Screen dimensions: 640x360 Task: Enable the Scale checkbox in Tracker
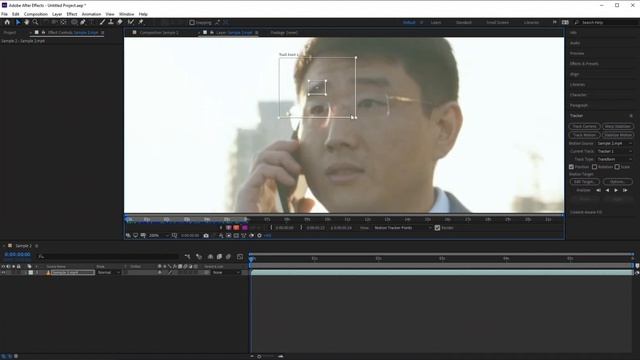point(617,167)
